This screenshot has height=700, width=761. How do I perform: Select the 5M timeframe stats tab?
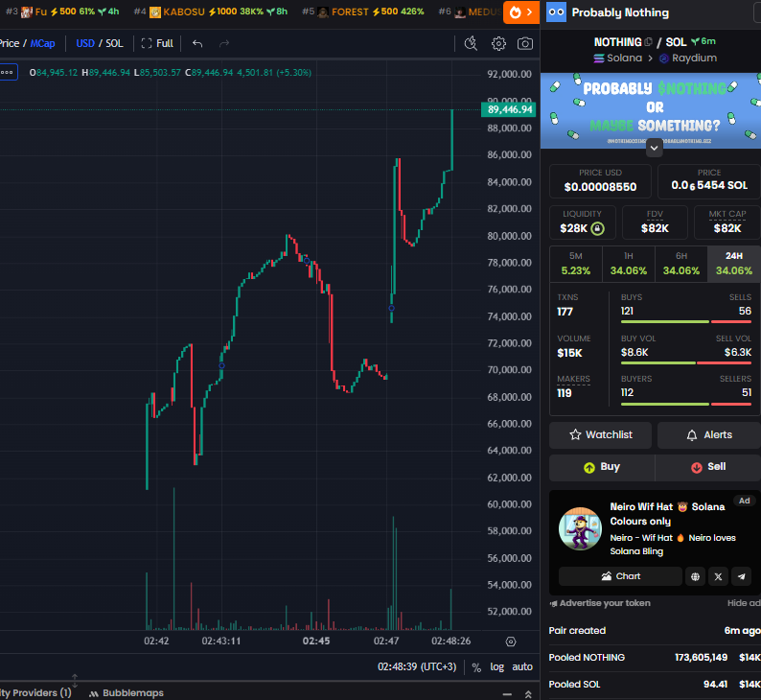[x=576, y=264]
